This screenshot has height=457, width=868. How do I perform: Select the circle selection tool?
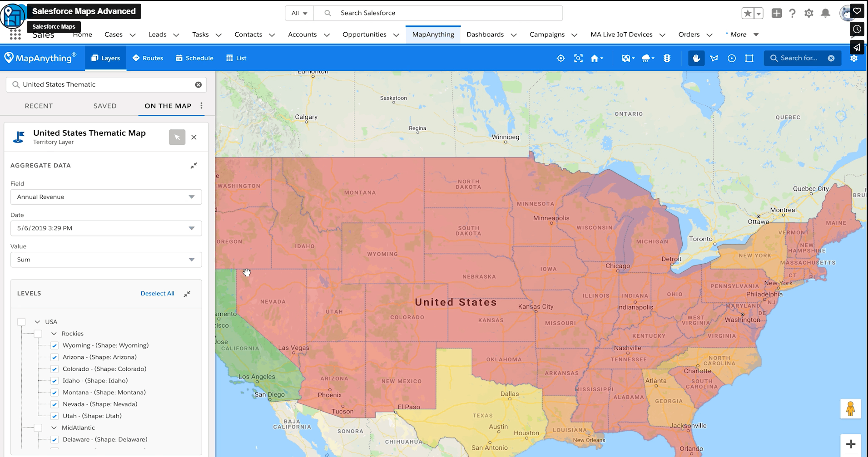point(732,58)
